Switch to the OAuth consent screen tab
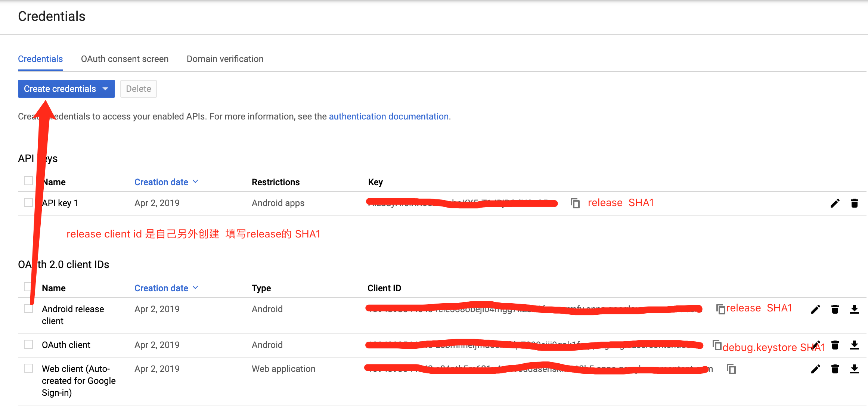This screenshot has height=407, width=868. 125,59
